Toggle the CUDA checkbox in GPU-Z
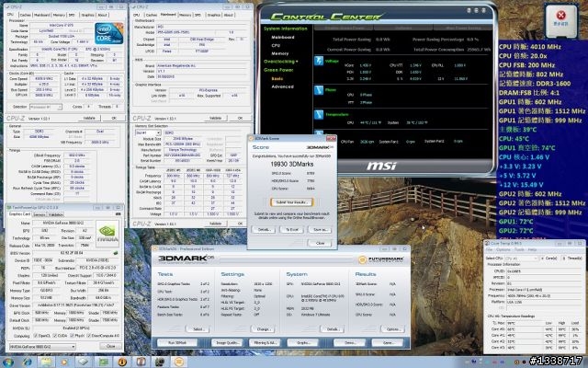 (x=55, y=336)
